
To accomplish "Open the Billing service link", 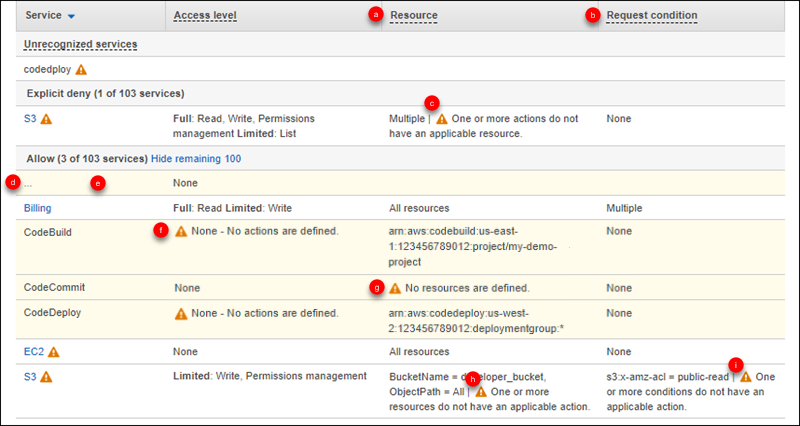I will point(38,209).
